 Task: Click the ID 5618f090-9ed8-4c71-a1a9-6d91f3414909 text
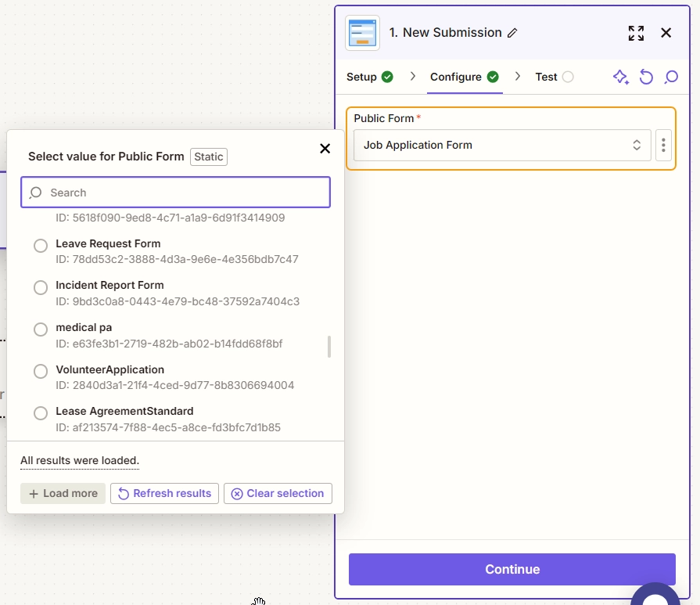(170, 218)
